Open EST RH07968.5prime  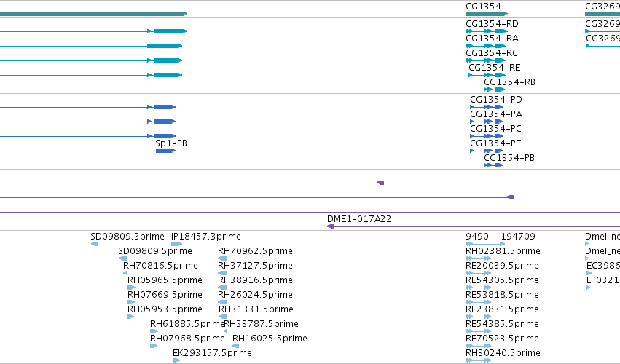(x=187, y=339)
